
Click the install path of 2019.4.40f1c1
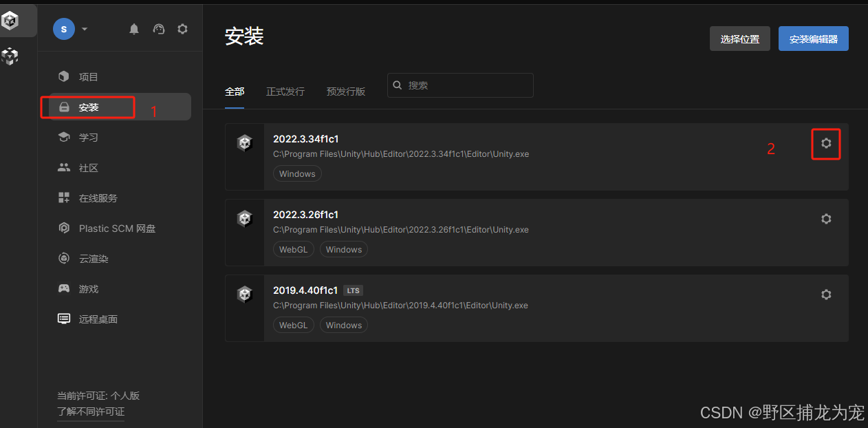point(400,306)
